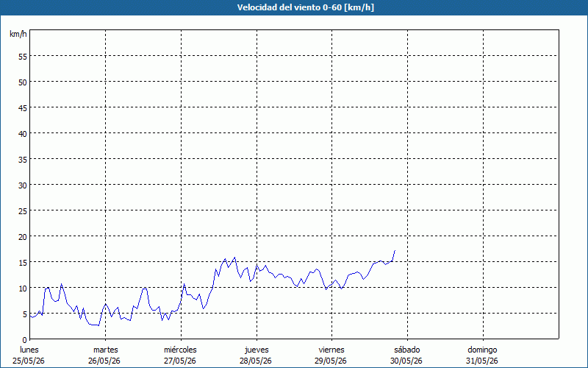The height and width of the screenshot is (368, 588).
Task: Click the chart title 'Velocidad del viento 0-60 [km/h]'
Action: [x=305, y=7]
